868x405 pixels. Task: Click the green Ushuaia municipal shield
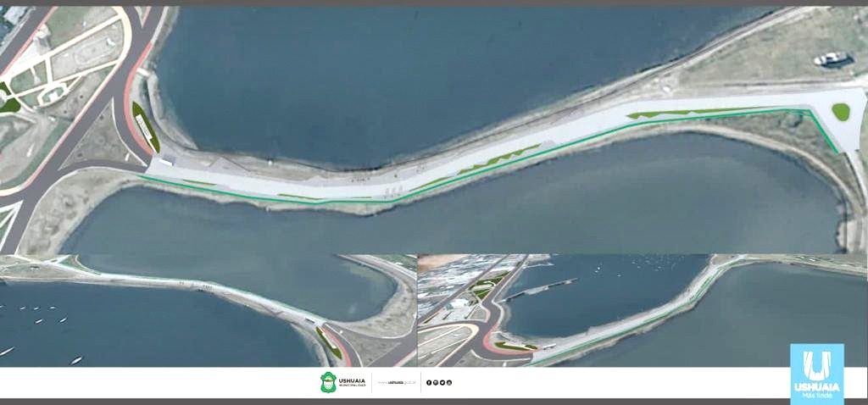coord(328,382)
